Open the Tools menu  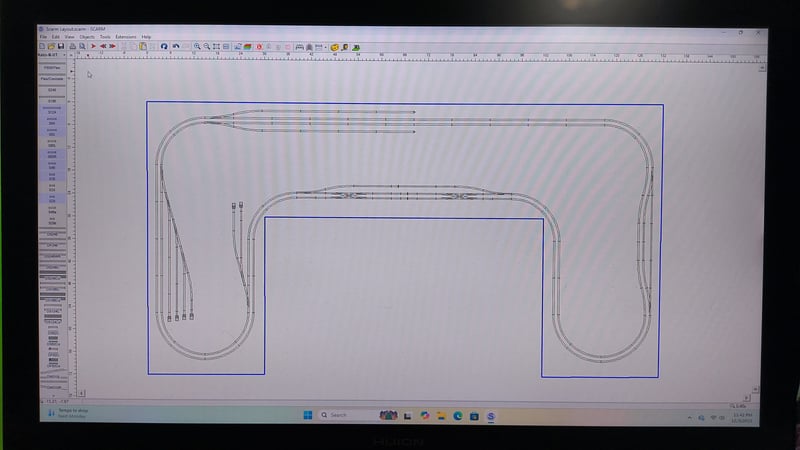105,37
